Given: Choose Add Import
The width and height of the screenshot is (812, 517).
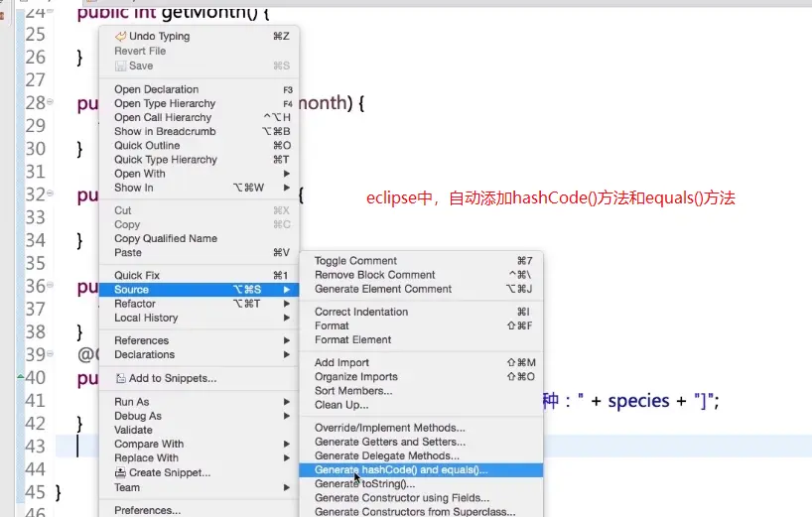Looking at the screenshot, I should point(421,363).
